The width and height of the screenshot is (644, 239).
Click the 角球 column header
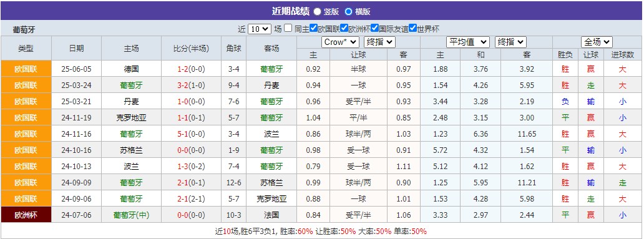click(x=233, y=49)
